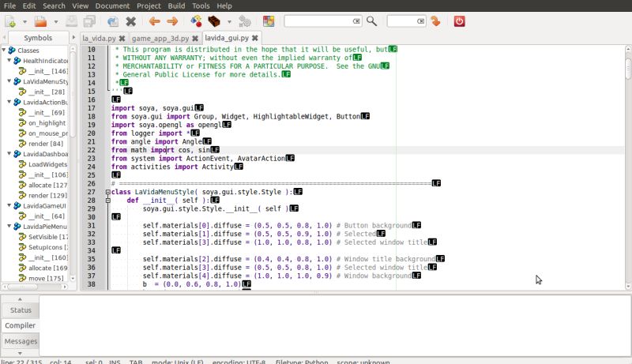Click the Jump to line arrow icon
Image resolution: width=632 pixels, height=364 pixels.
coord(435,21)
